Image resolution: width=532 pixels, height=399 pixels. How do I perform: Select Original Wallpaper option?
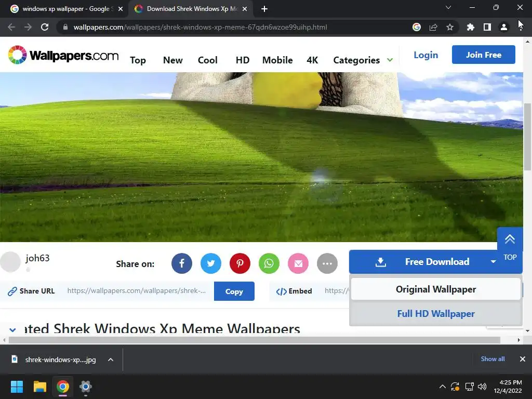click(x=436, y=289)
